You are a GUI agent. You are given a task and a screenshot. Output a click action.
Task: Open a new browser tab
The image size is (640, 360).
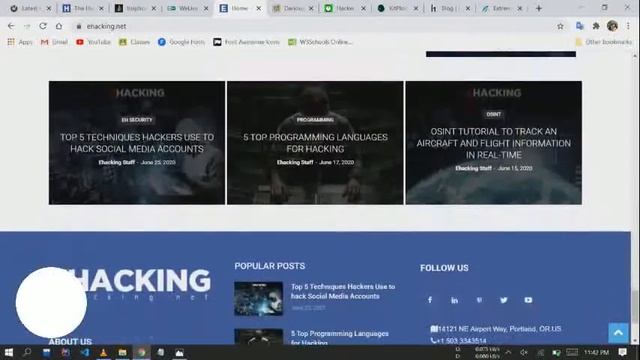[539, 8]
